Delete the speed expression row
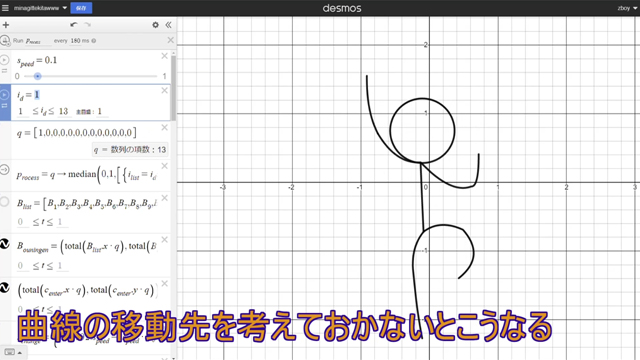 (164, 56)
